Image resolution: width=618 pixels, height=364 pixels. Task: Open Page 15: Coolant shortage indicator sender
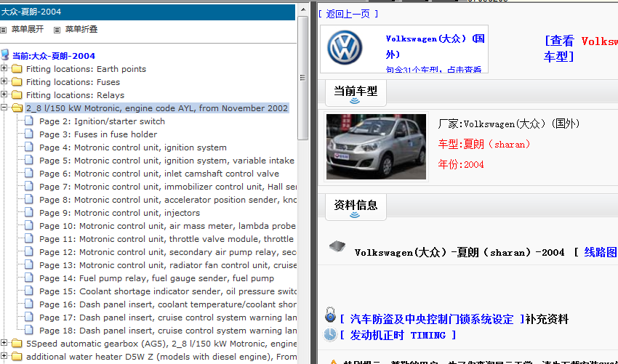pyautogui.click(x=168, y=291)
